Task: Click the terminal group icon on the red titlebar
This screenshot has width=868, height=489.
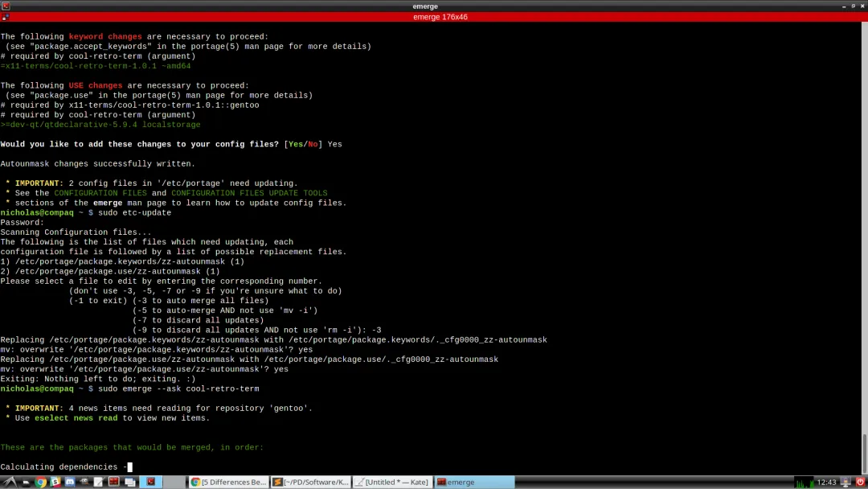Action: (x=5, y=17)
